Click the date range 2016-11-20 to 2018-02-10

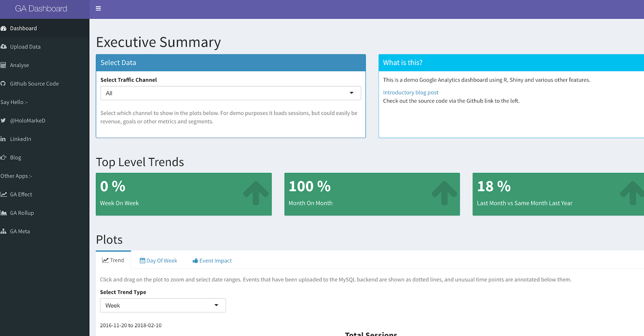[x=131, y=326]
